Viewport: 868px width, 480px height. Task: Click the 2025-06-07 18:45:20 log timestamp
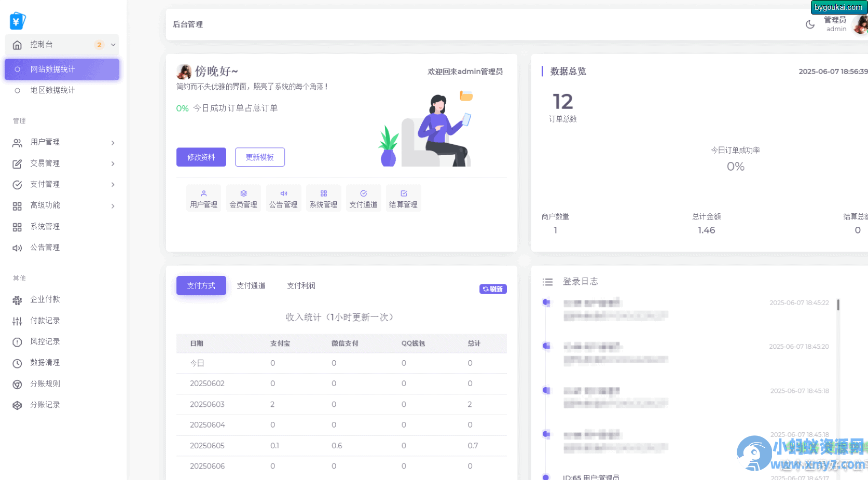[799, 347]
